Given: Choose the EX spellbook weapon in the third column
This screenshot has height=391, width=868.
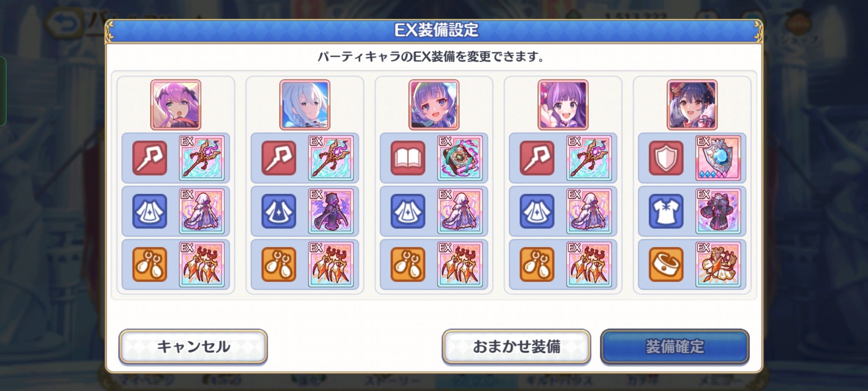Looking at the screenshot, I should pyautogui.click(x=460, y=158).
